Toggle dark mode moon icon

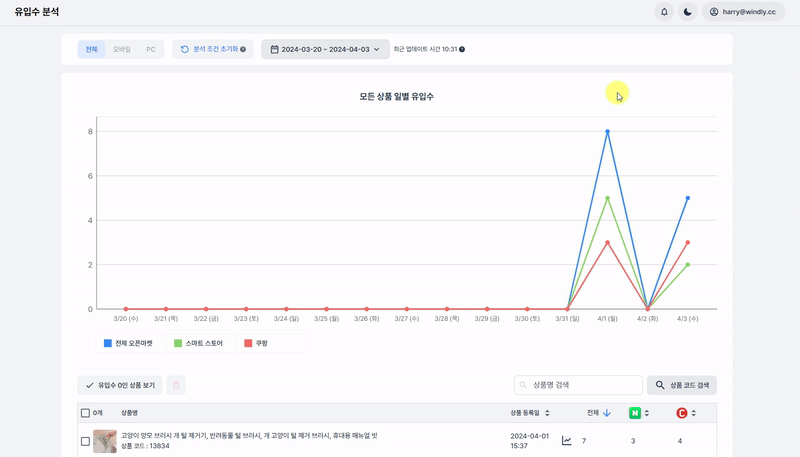687,12
